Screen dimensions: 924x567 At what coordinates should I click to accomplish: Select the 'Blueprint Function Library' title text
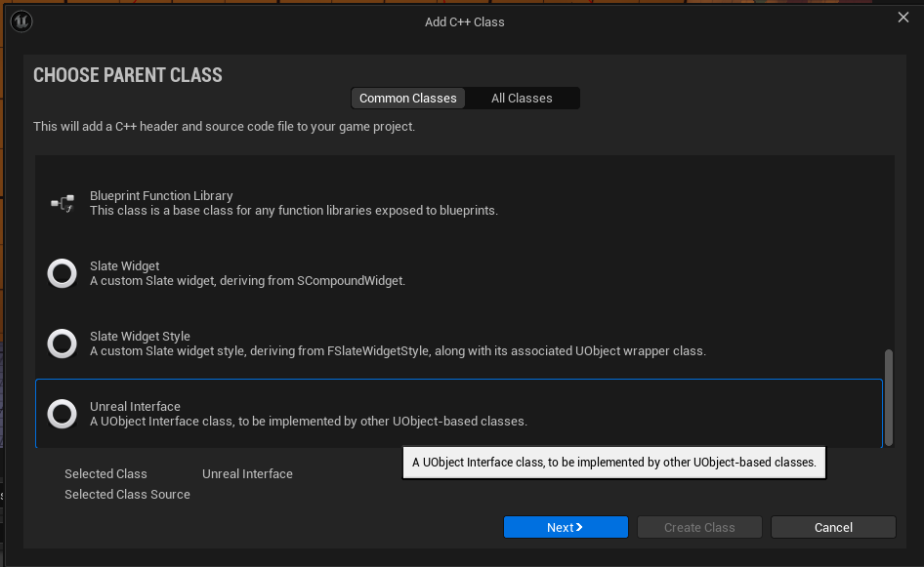pyautogui.click(x=161, y=195)
